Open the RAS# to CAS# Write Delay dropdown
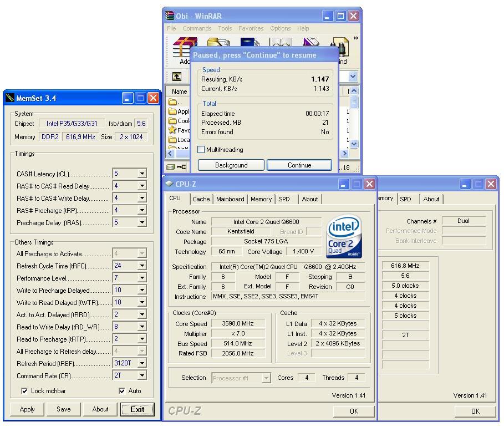This screenshot has height=427, width=504. point(142,198)
